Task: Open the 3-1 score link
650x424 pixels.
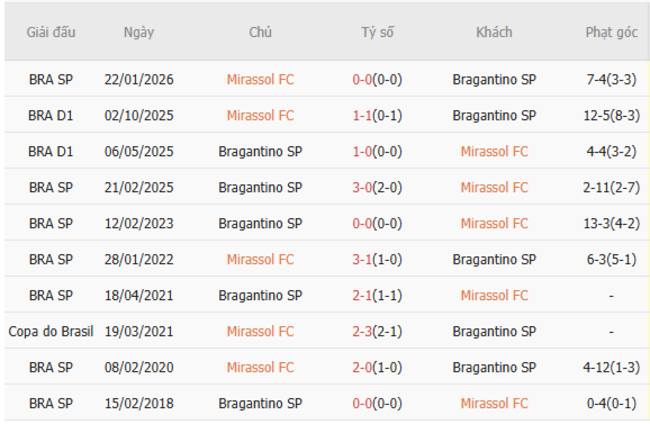Action: click(363, 259)
